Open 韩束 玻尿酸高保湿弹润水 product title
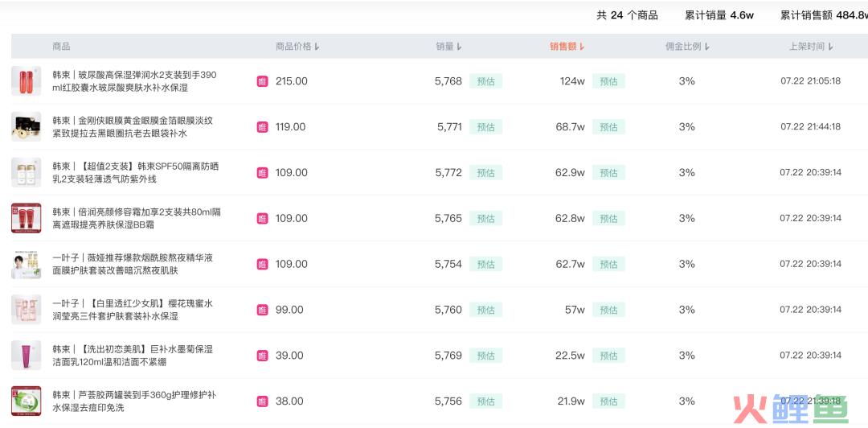Viewport: 868px width, 428px height. tap(134, 81)
